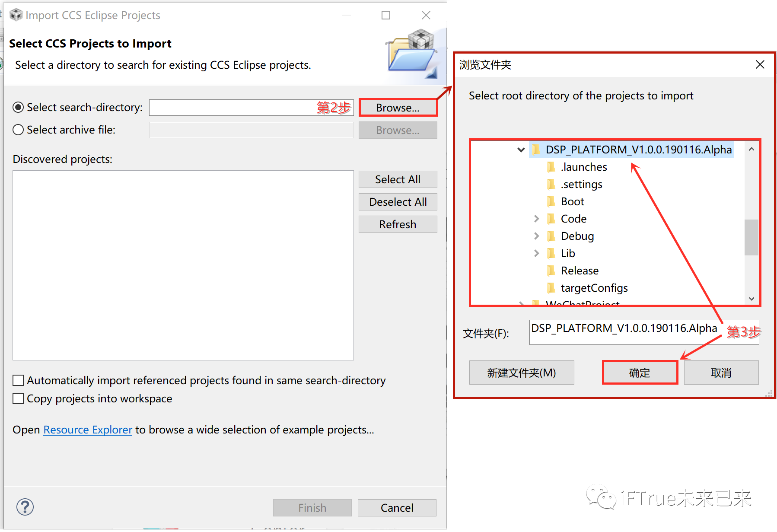Screen dimensions: 777x532
Task: Click the Release folder icon
Action: click(x=551, y=271)
